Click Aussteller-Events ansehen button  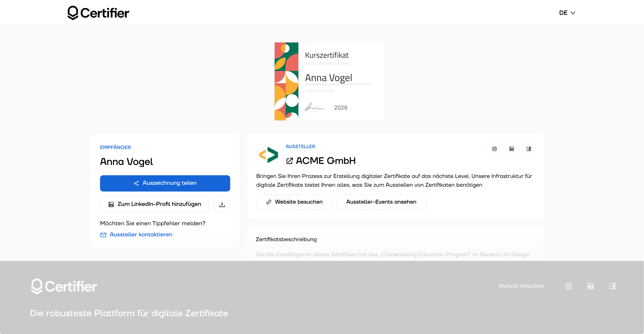(381, 202)
